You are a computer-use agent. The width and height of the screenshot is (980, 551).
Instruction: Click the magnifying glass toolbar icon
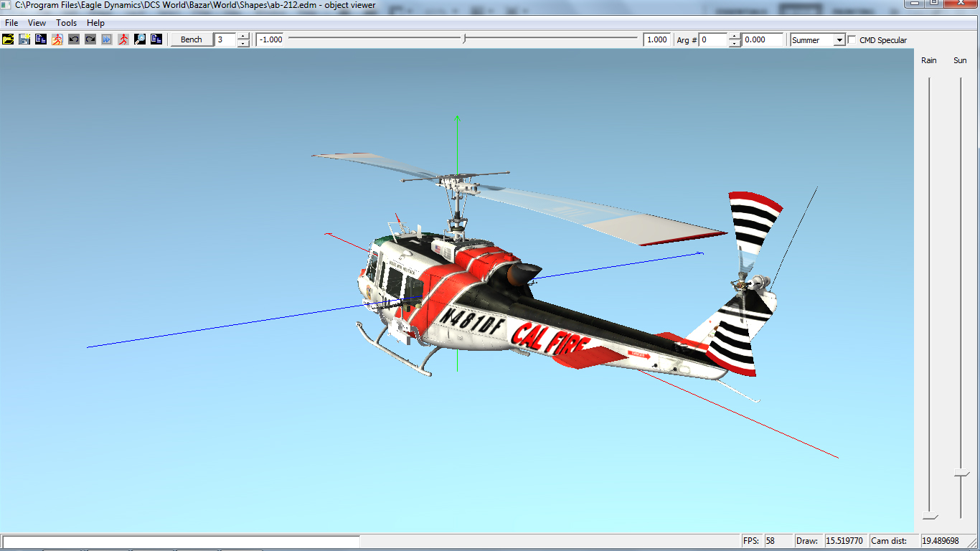pyautogui.click(x=140, y=39)
